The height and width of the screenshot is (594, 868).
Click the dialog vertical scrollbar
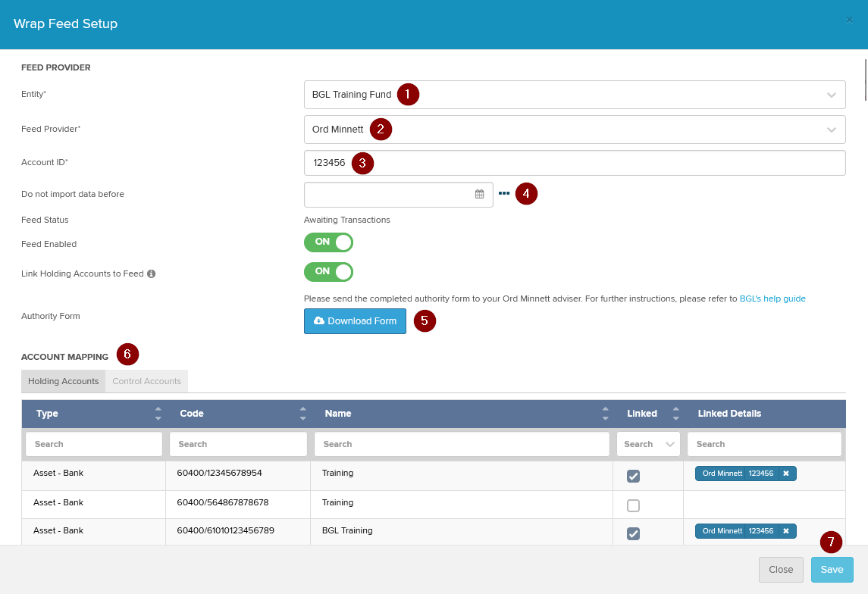[865, 79]
